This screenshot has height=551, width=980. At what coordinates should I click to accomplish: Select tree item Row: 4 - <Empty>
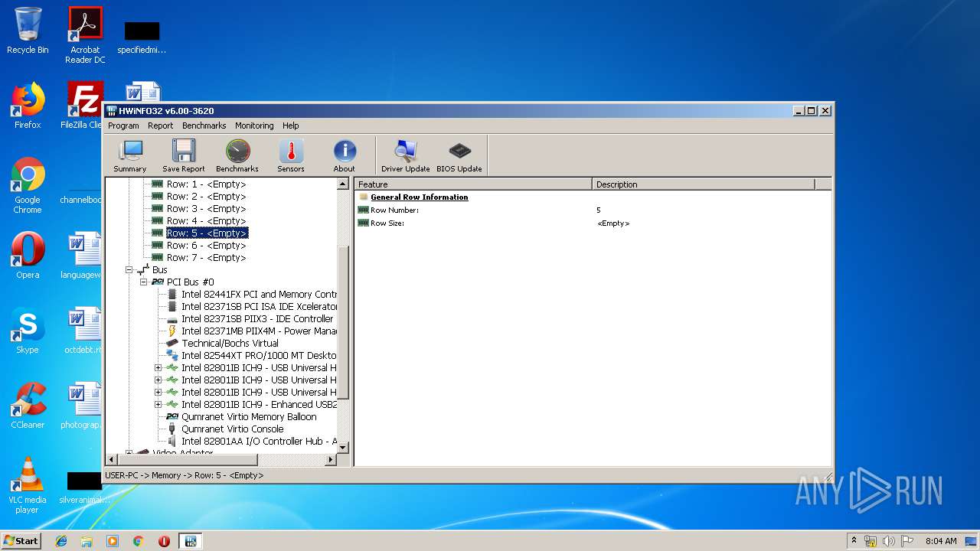[206, 221]
